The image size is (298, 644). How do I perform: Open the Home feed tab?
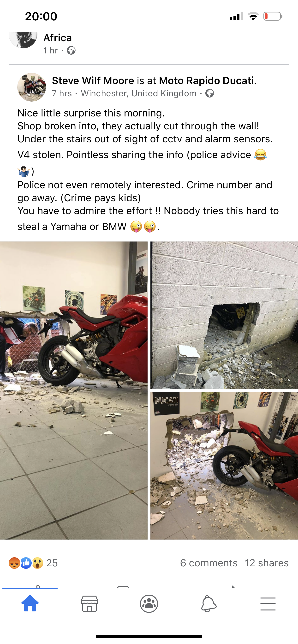click(30, 604)
